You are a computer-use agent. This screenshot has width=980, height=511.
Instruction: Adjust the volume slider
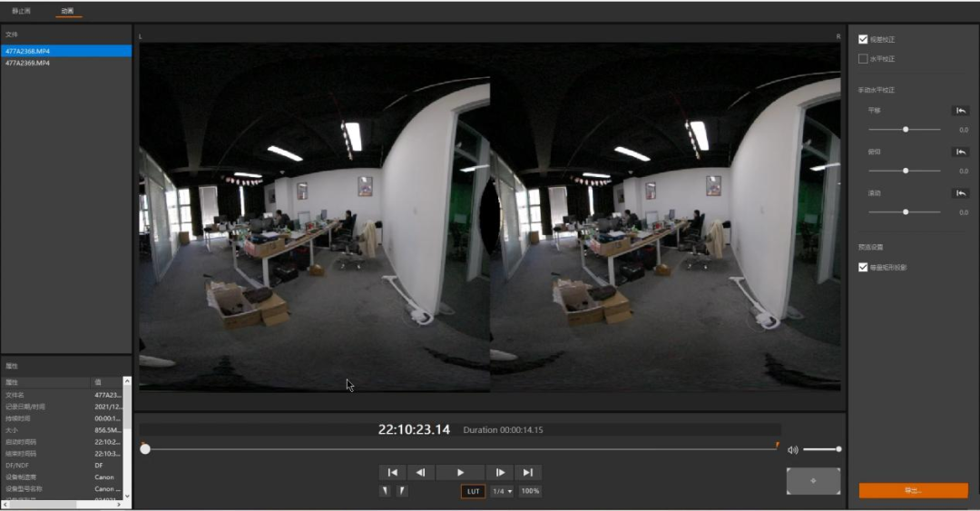(x=822, y=449)
